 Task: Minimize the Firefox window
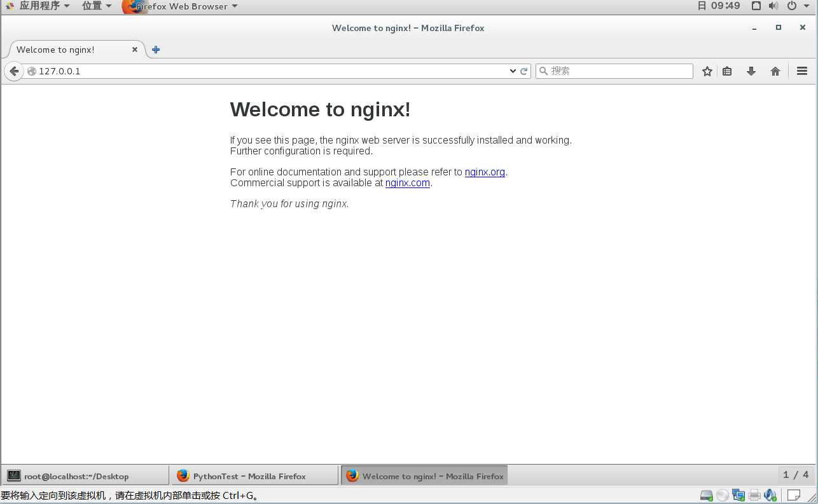754,28
